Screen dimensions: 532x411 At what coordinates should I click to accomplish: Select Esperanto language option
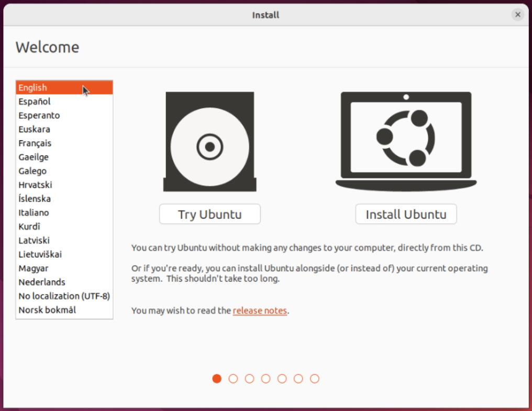pos(39,115)
